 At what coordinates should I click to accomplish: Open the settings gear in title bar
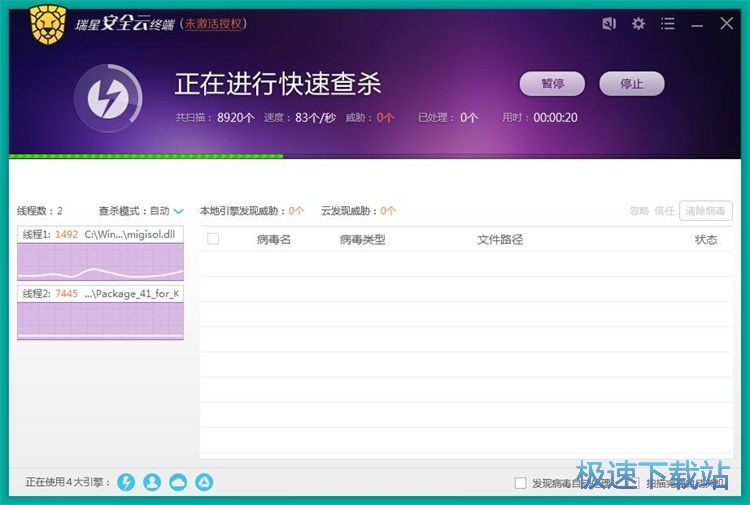tap(638, 24)
